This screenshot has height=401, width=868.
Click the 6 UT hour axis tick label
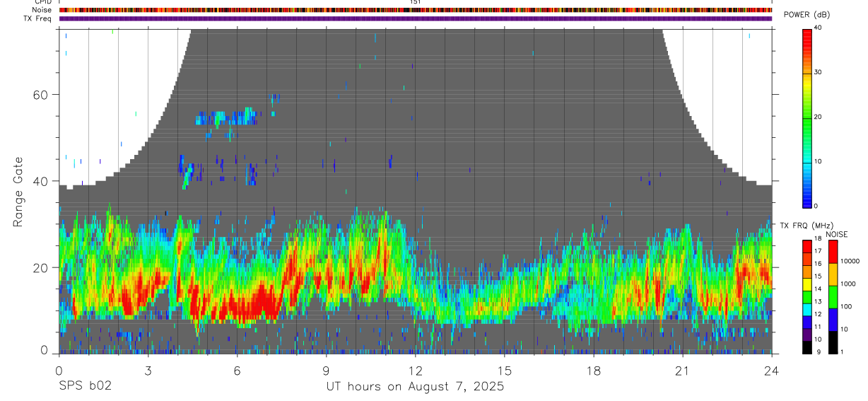coord(237,371)
